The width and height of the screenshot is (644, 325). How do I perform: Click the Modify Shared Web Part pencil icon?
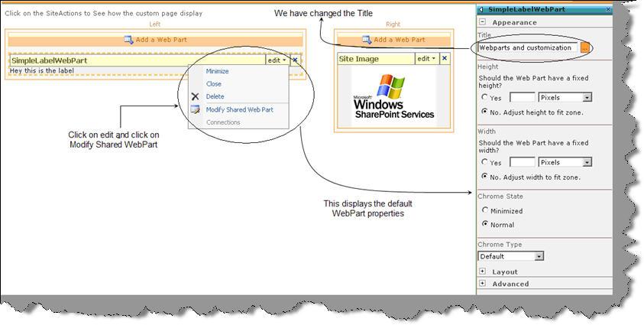[195, 109]
